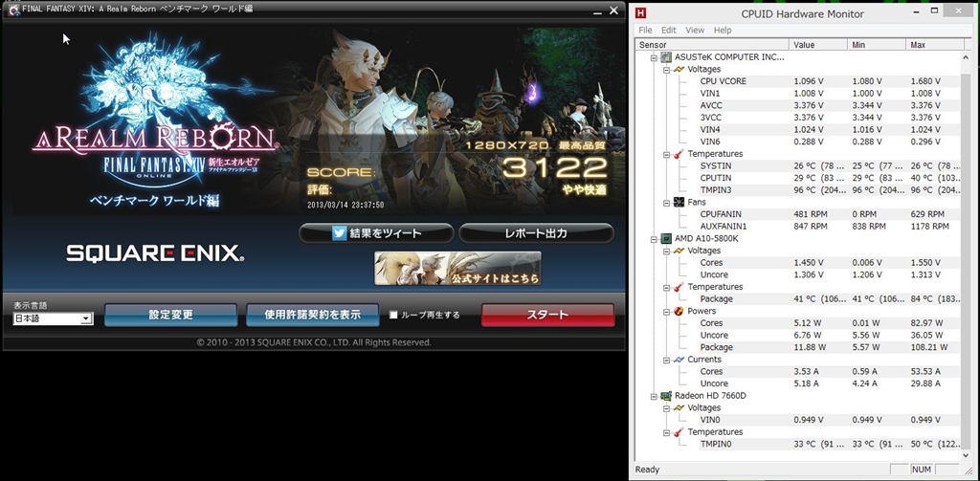Select the VIN1 voltage row
980x481 pixels.
(829, 93)
